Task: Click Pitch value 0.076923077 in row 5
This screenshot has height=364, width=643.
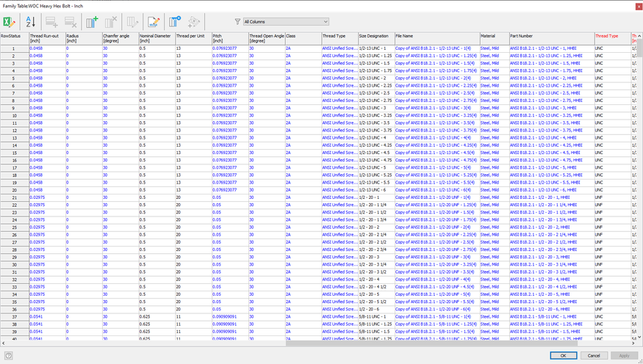Action: click(x=230, y=79)
